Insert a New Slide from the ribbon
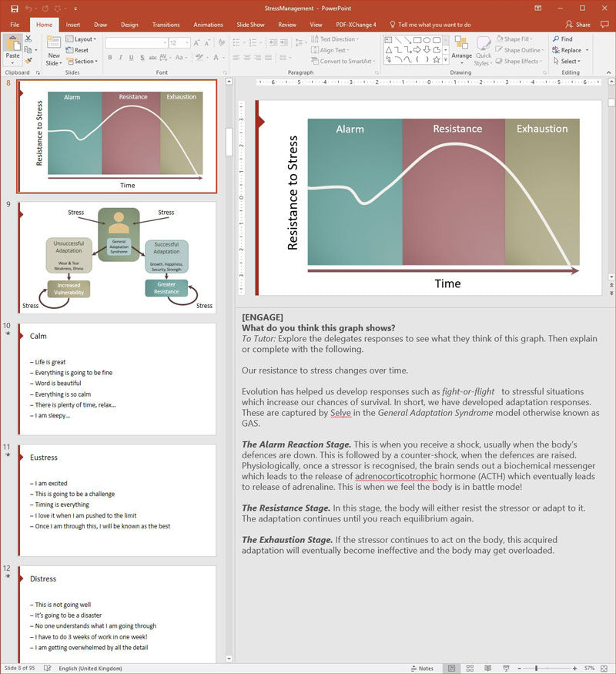 (54, 51)
